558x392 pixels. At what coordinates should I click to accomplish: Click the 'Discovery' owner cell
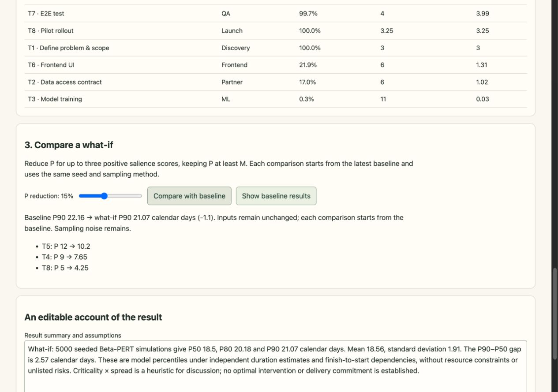tap(236, 48)
